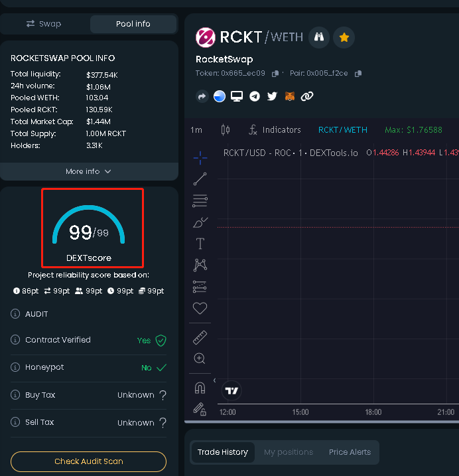Select the ruler measure tool
459x476 pixels.
pos(200,337)
